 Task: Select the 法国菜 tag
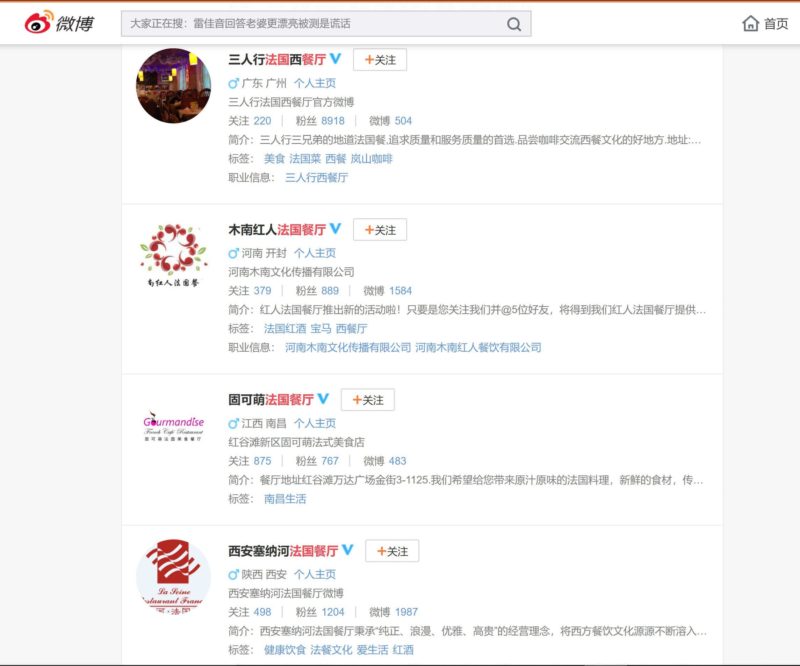click(x=305, y=159)
